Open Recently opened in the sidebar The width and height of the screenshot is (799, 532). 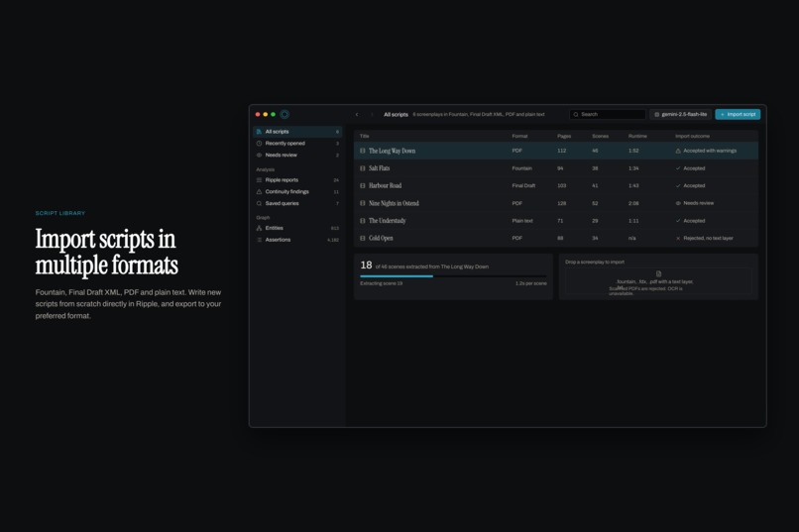tap(297, 143)
